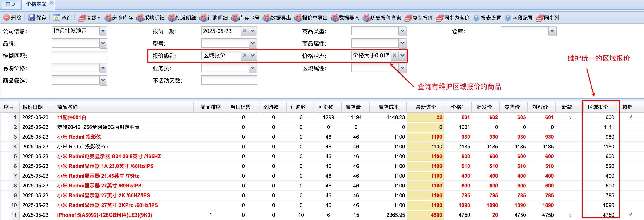Viewport: 644px width, 220px height.
Task: Clear the 报价日期 date field value
Action: (245, 31)
